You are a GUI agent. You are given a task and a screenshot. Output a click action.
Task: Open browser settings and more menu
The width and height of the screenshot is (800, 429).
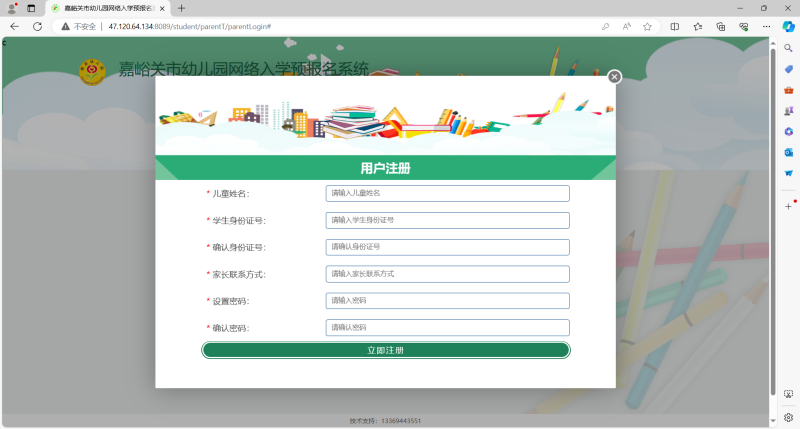[765, 26]
